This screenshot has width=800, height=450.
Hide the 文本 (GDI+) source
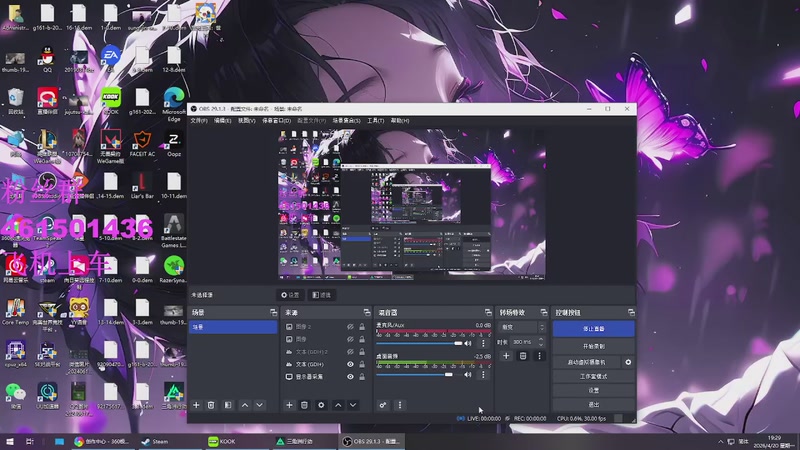click(350, 364)
